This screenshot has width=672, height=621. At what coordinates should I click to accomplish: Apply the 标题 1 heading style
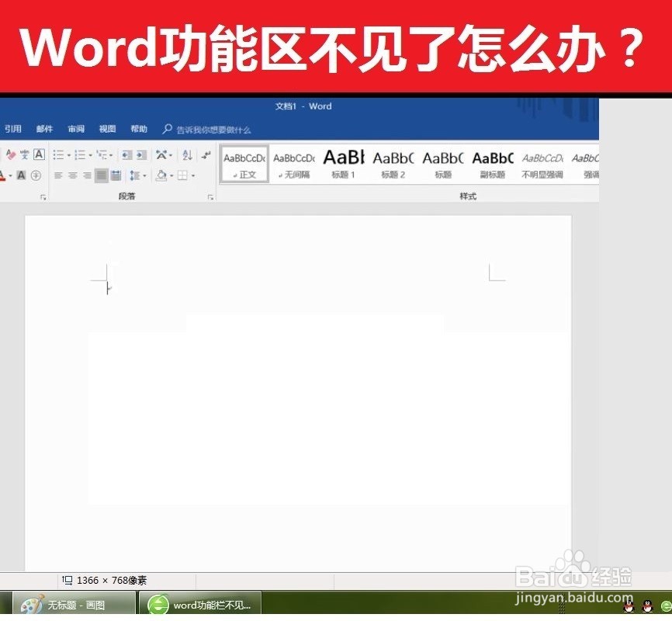tap(343, 165)
